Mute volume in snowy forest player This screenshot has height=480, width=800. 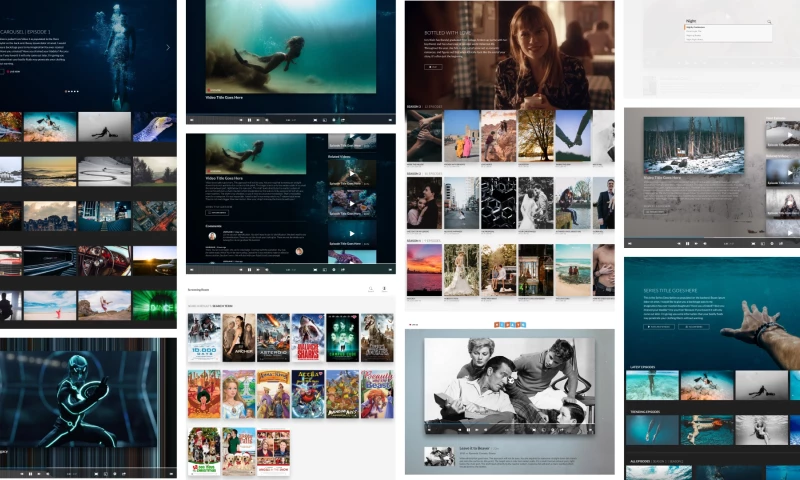tap(705, 243)
